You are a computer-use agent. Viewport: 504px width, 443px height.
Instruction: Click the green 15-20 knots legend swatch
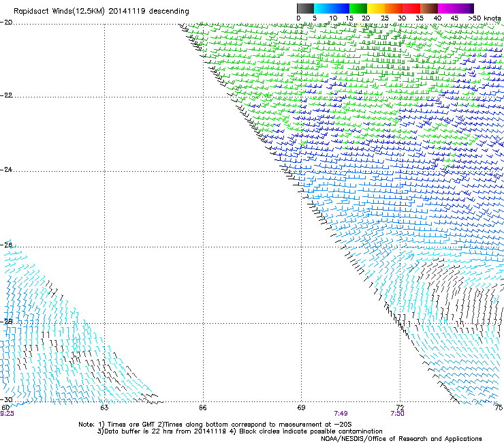[x=358, y=8]
